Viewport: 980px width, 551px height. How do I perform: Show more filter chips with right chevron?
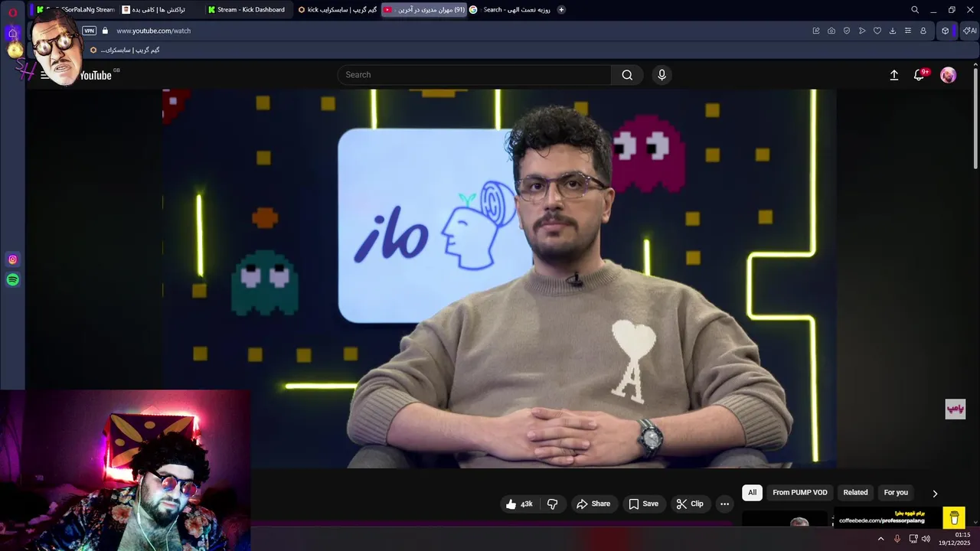coord(934,494)
